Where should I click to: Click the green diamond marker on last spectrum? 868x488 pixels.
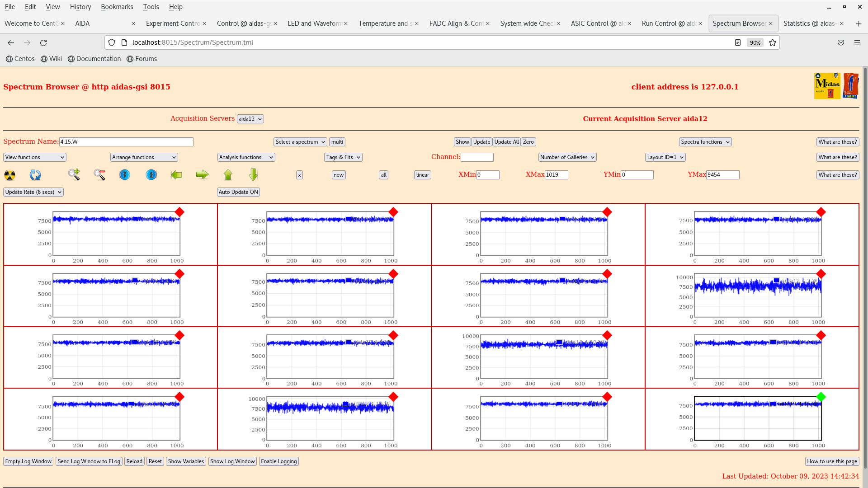click(821, 397)
